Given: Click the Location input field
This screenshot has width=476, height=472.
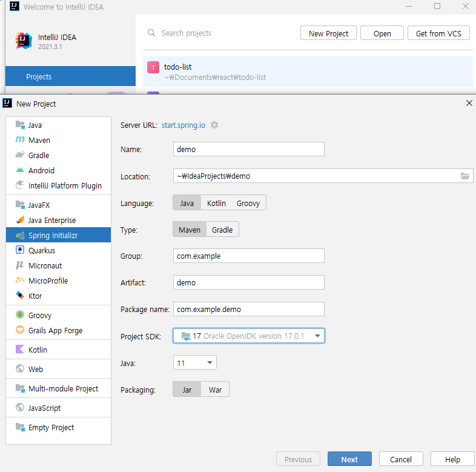Looking at the screenshot, I should [323, 176].
